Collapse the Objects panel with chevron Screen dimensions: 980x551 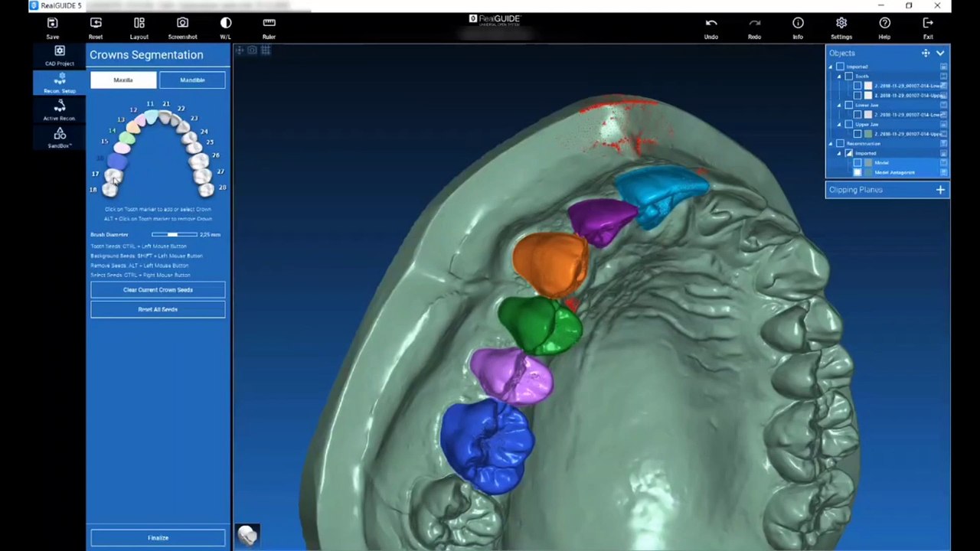940,53
